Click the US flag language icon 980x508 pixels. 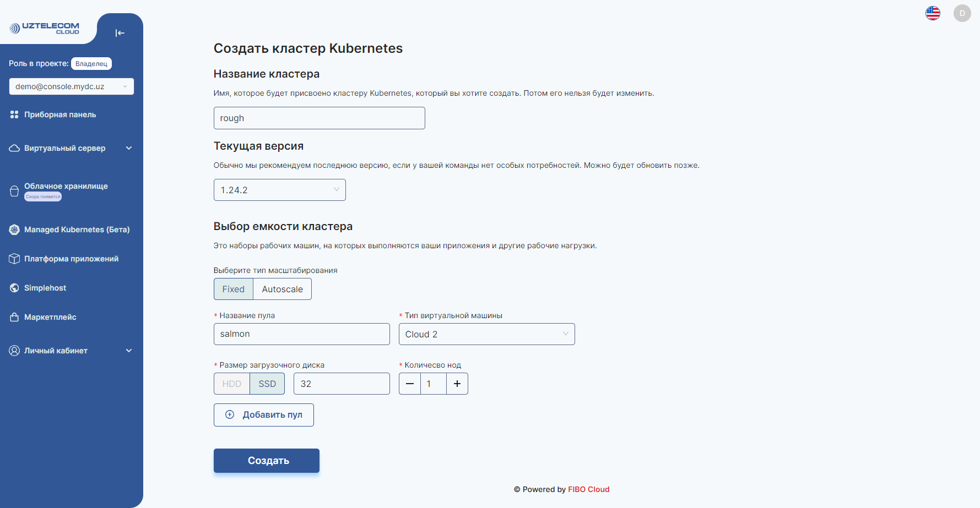point(933,13)
